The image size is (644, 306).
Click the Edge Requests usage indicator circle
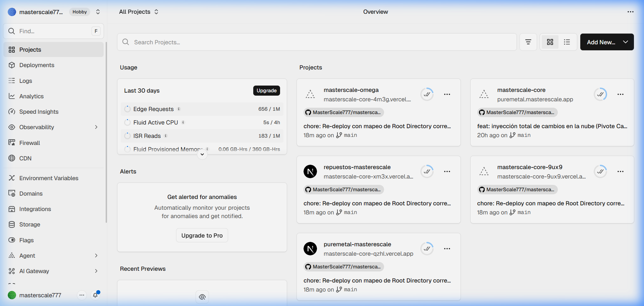[x=127, y=109]
